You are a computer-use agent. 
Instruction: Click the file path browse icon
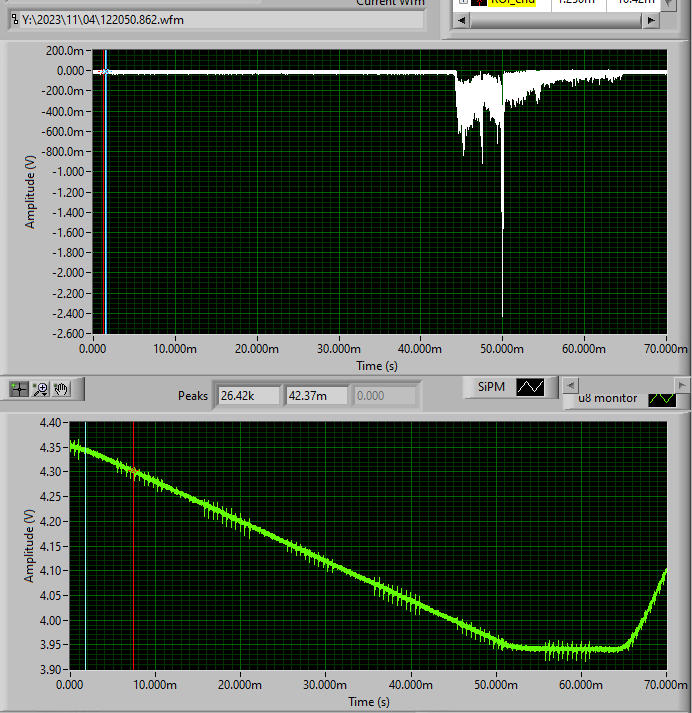[x=15, y=20]
